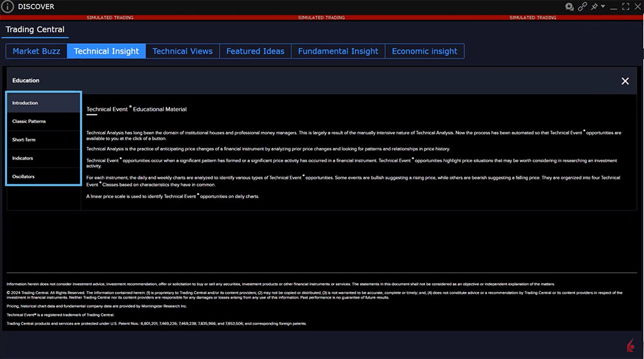Click the Education panel title
The image size is (644, 359).
point(26,80)
